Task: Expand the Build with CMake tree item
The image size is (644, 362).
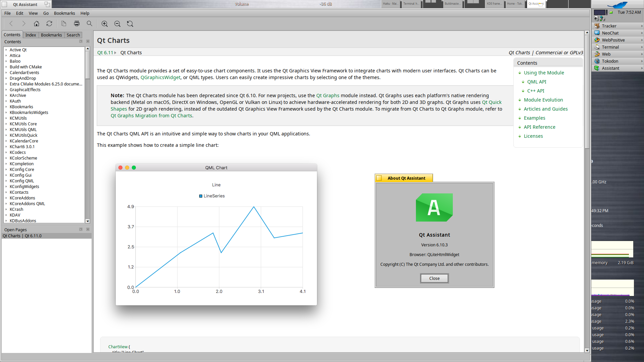Action: pos(6,67)
